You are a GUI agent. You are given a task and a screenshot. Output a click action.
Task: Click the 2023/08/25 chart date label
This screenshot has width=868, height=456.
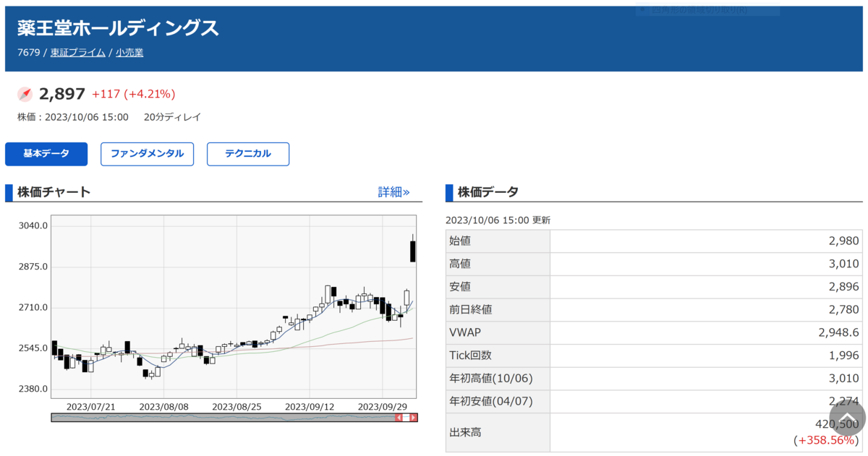(x=237, y=407)
